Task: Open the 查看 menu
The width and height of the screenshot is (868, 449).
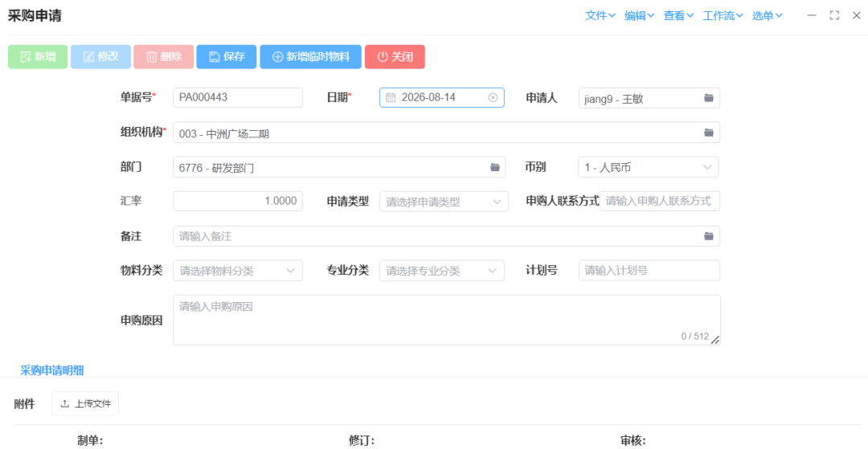Action: tap(679, 15)
